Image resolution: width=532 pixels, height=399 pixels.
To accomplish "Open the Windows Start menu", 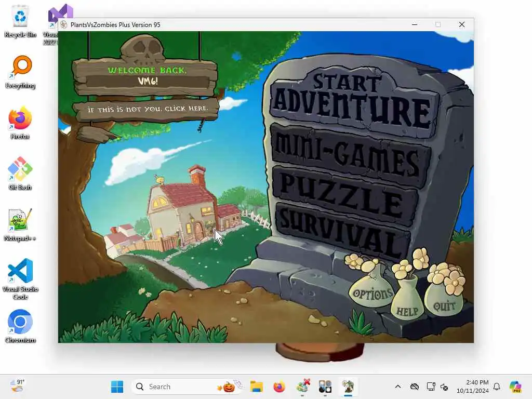I will tap(117, 387).
